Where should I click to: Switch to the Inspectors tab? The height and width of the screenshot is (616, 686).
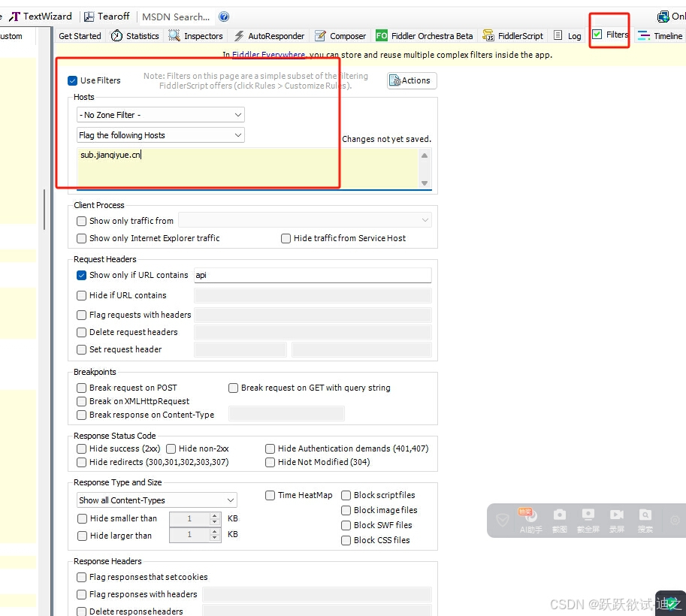pos(196,36)
